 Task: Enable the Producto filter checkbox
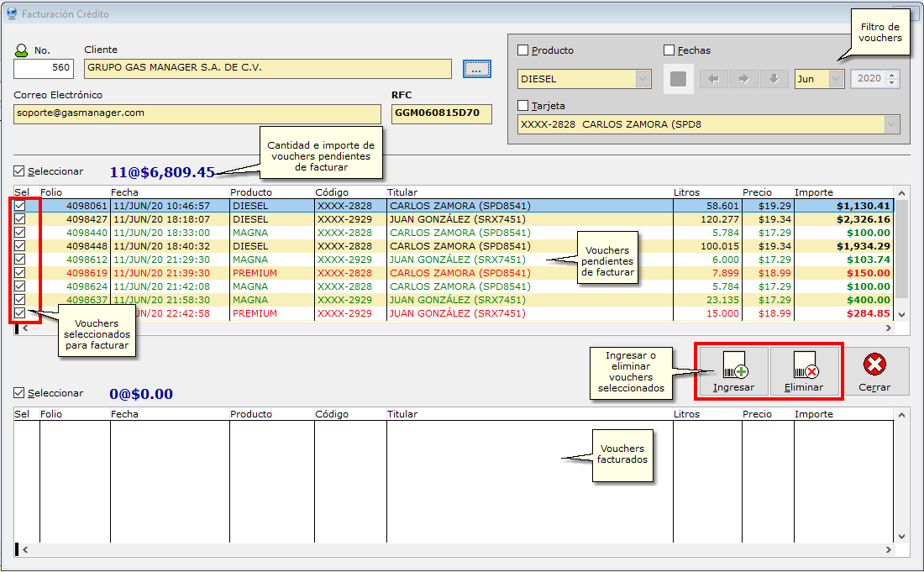point(523,50)
